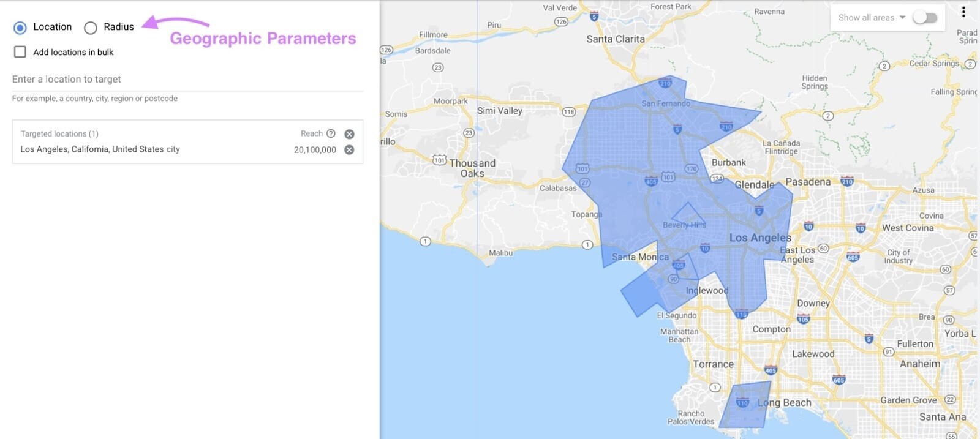Viewport: 980px width, 439px height.
Task: Click the Route 118 shield near Simi Valley
Action: [x=568, y=112]
